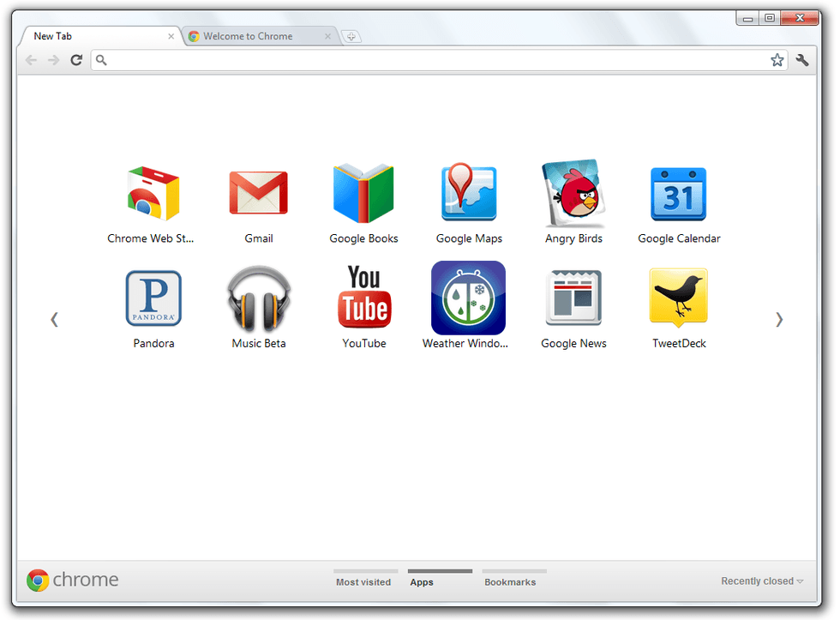Viewport: 840px width, 620px height.
Task: Launch the Gmail app icon
Action: coord(258,194)
